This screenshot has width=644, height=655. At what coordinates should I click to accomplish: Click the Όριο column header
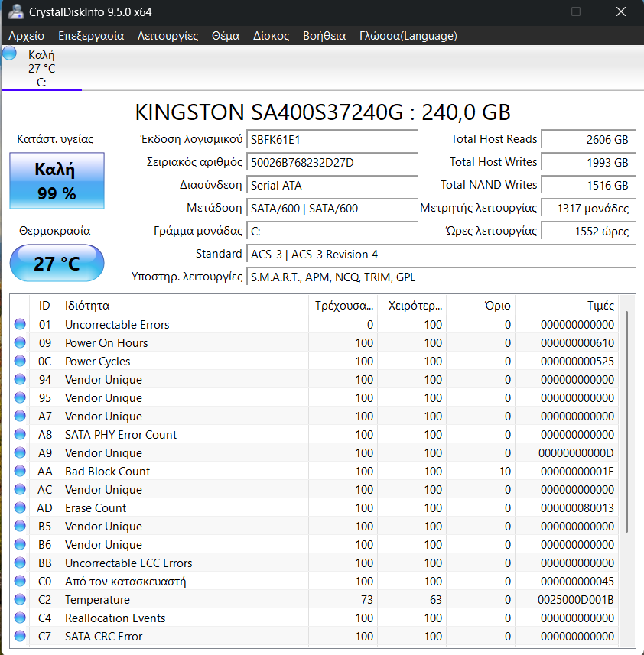(481, 306)
